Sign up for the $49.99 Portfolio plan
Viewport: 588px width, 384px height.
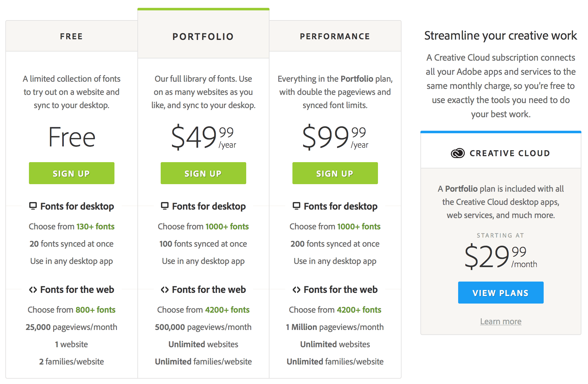pos(203,173)
